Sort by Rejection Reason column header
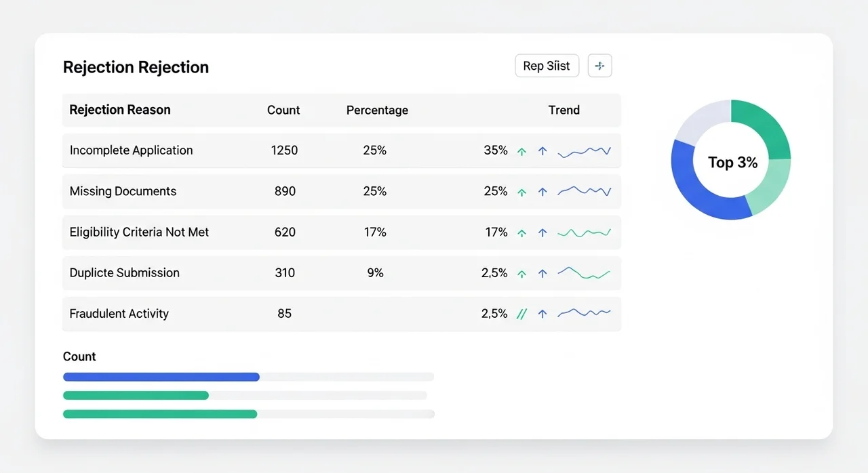 (120, 110)
